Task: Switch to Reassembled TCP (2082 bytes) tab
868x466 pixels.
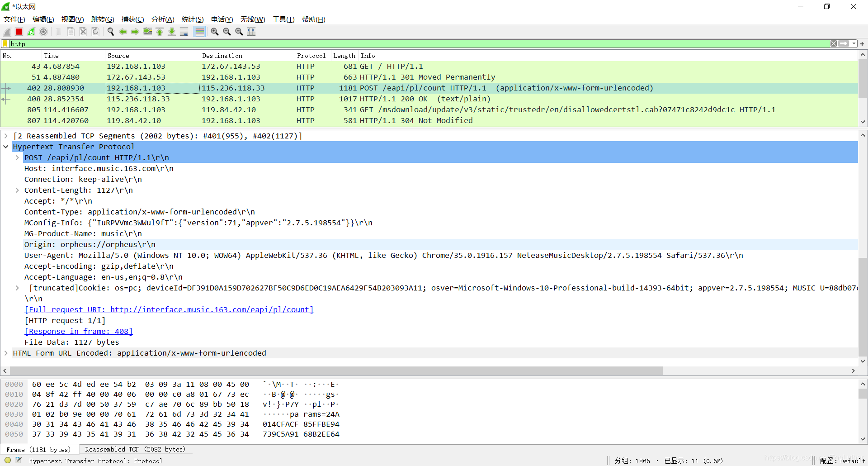Action: [x=135, y=449]
